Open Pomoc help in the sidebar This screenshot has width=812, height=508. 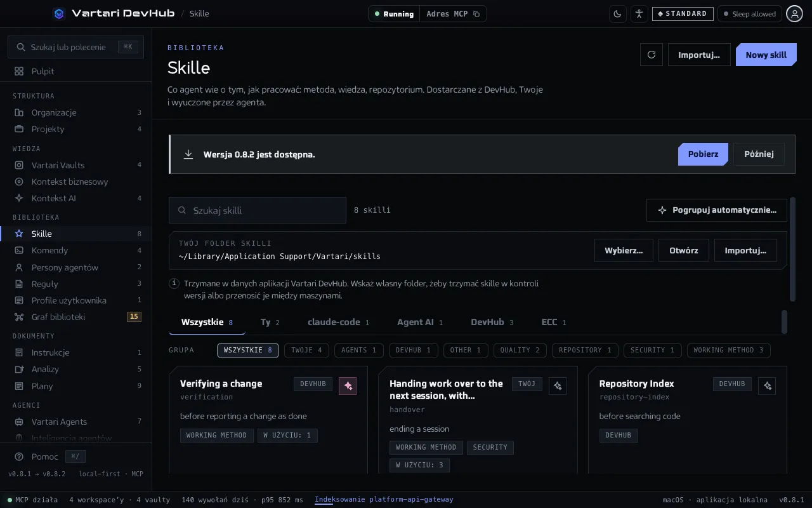click(44, 457)
